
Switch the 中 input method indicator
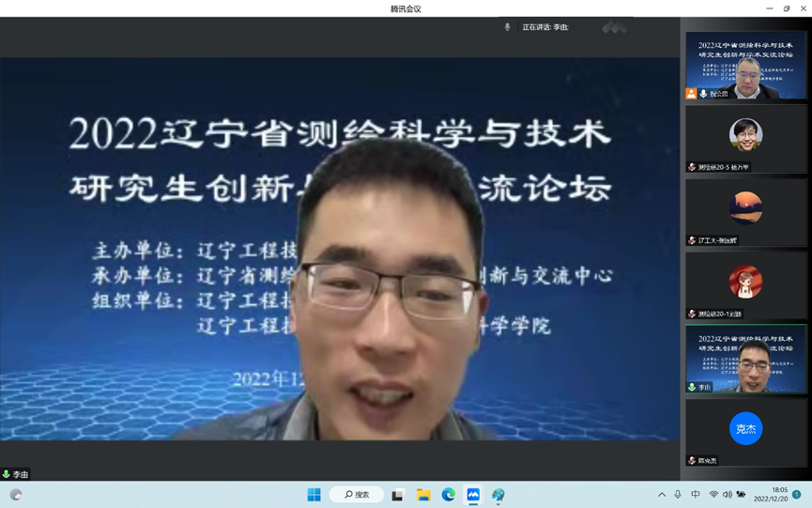point(696,495)
